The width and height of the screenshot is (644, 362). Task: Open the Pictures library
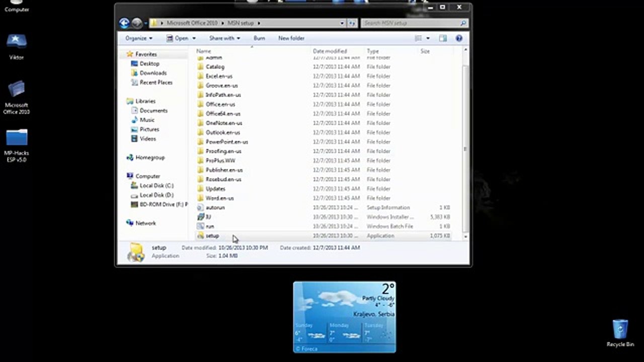click(x=149, y=130)
